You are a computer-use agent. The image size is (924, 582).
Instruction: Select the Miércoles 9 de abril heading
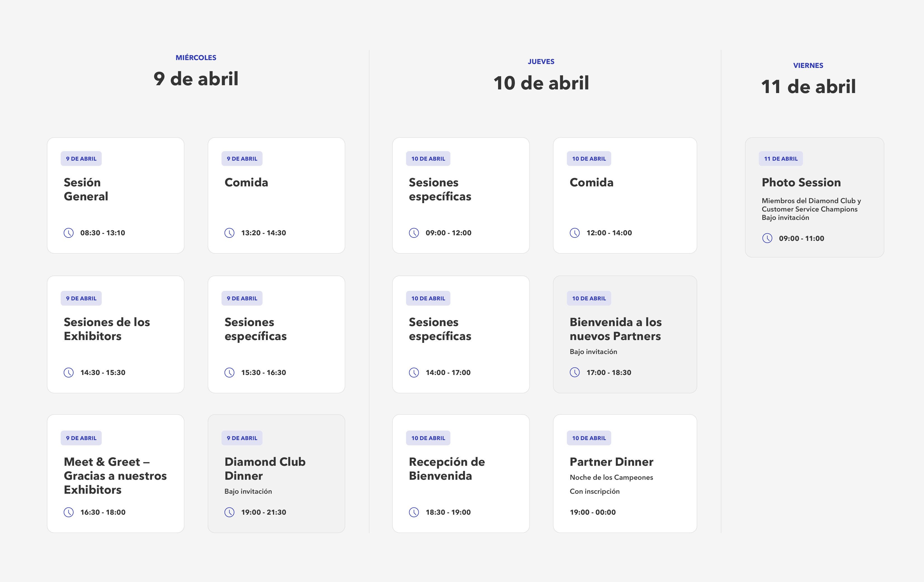[x=196, y=79]
